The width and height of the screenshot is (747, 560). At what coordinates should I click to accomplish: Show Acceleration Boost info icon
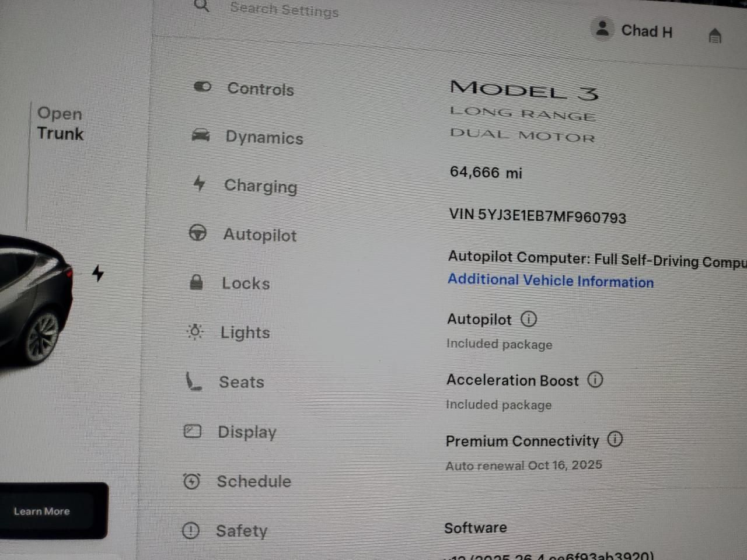[x=595, y=380]
